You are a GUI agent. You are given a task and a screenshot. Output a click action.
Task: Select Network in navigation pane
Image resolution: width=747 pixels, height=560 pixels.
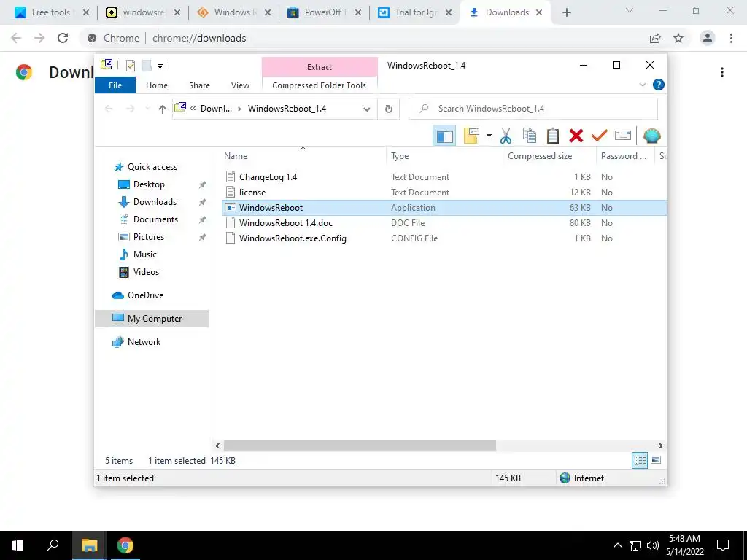point(144,342)
